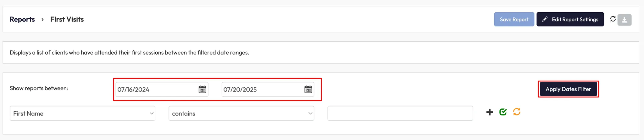The height and width of the screenshot is (140, 644).
Task: Open the "contains" condition dropdown
Action: (241, 114)
